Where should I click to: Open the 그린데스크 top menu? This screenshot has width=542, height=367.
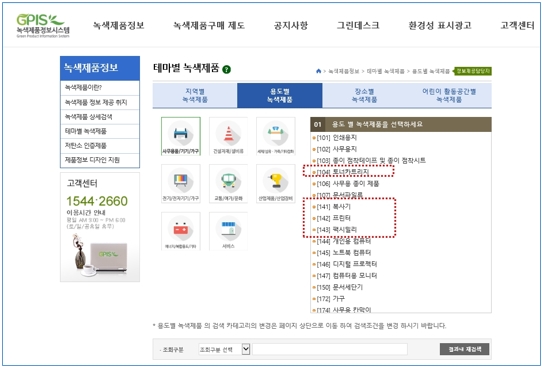click(x=358, y=25)
